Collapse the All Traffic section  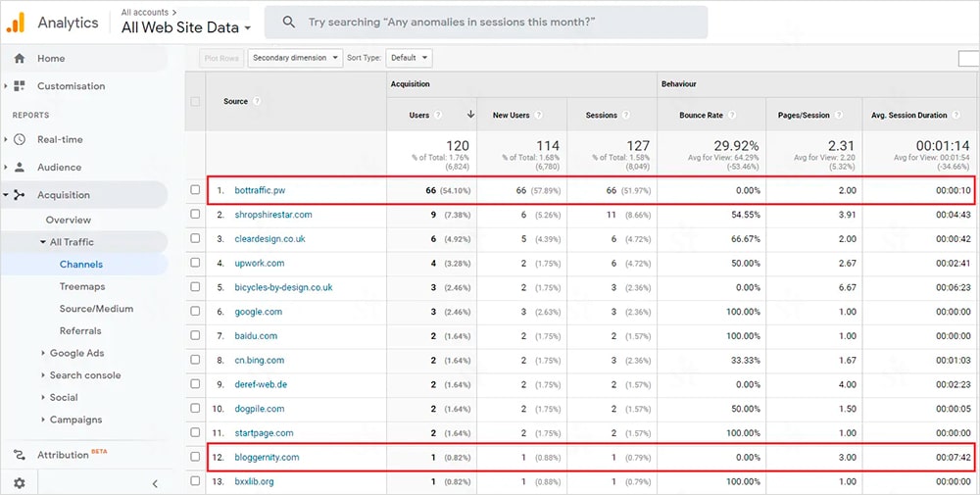click(x=42, y=242)
